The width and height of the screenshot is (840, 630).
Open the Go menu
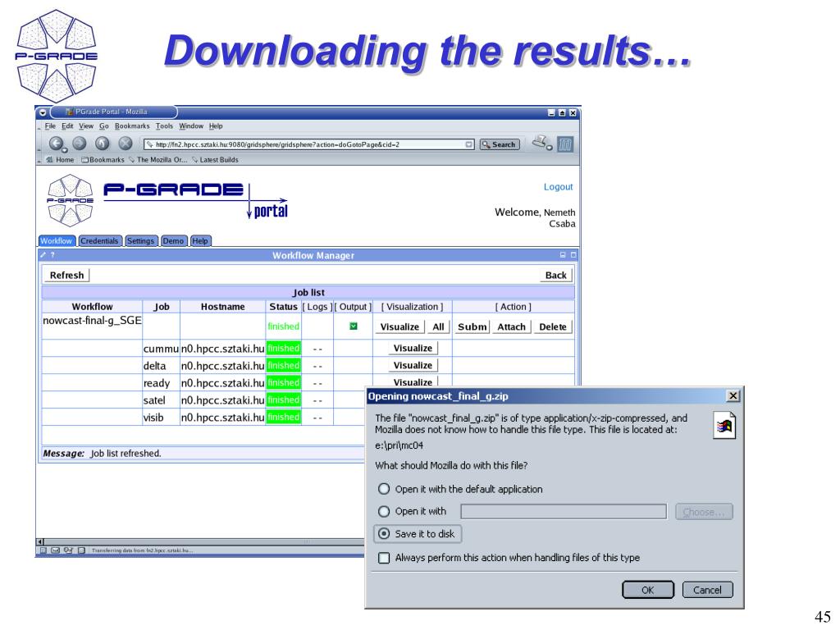point(104,126)
